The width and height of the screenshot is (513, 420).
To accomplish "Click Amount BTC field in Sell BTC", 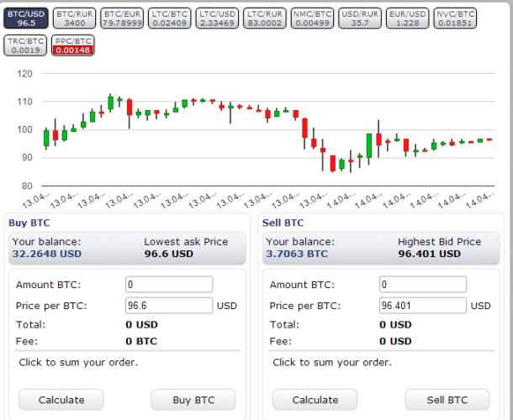I will pos(423,285).
